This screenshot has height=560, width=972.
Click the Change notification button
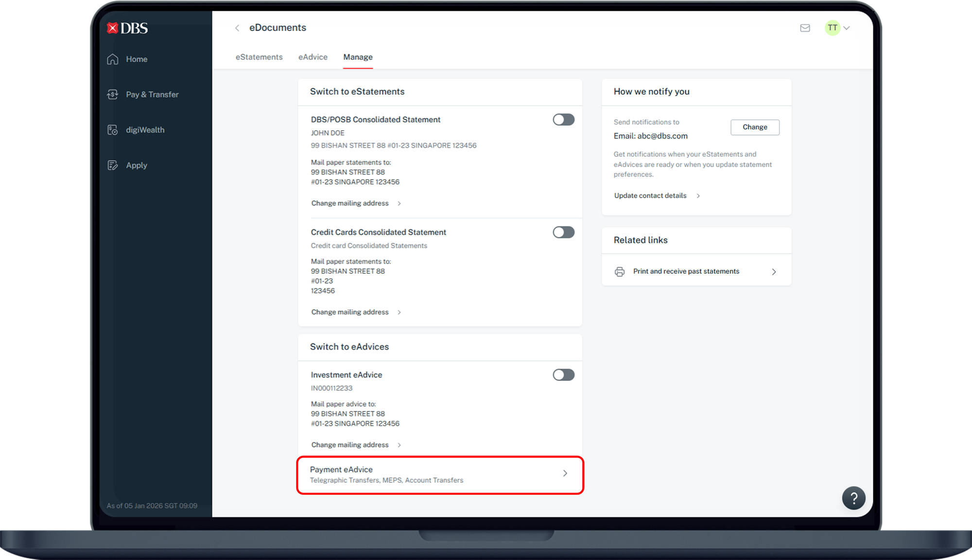click(755, 127)
